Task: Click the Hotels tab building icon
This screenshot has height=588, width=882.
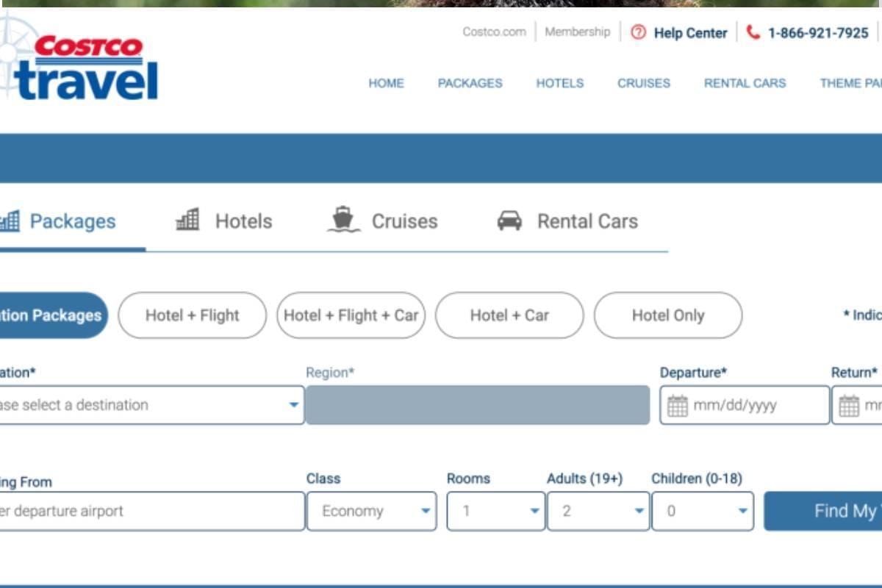Action: click(187, 220)
